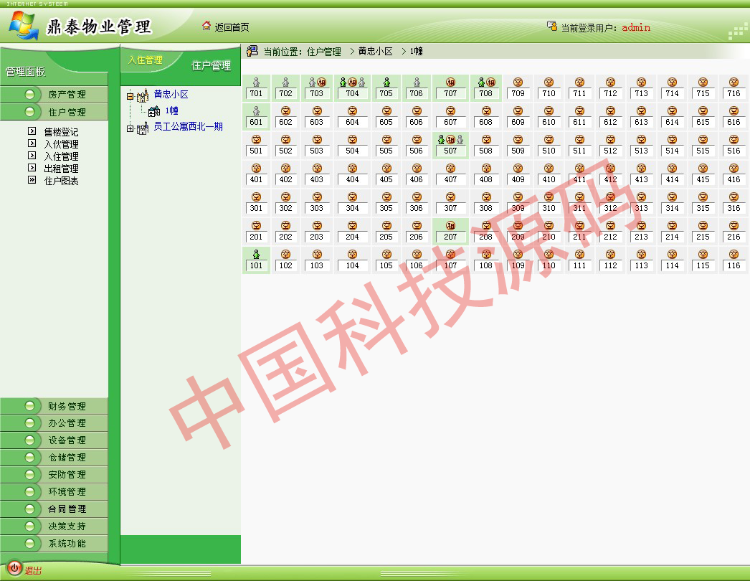
Task: Collapse the community node containing 1幢
Action: click(130, 96)
